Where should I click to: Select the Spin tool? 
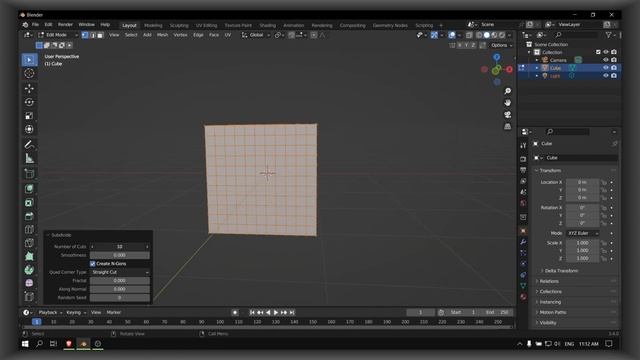(x=29, y=270)
